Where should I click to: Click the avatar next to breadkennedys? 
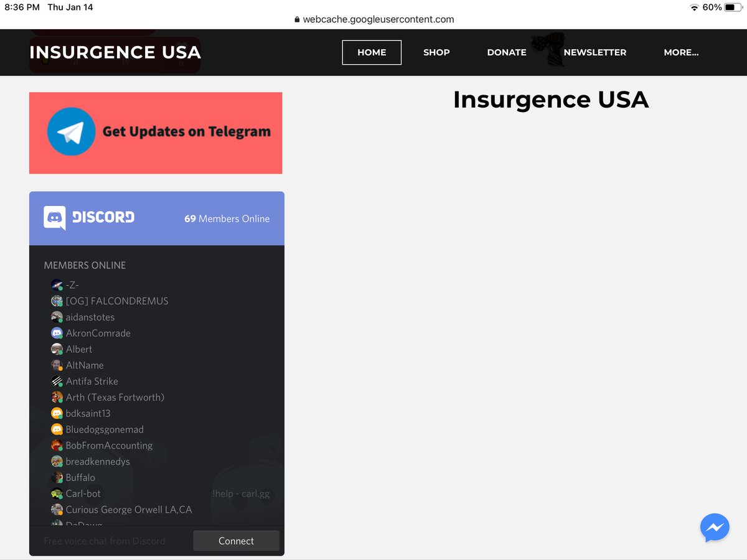57,462
